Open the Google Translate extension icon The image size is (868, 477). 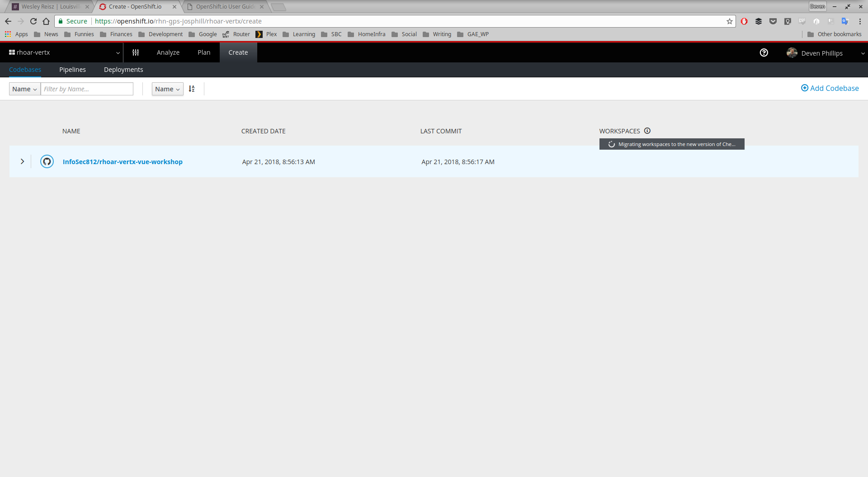point(845,21)
